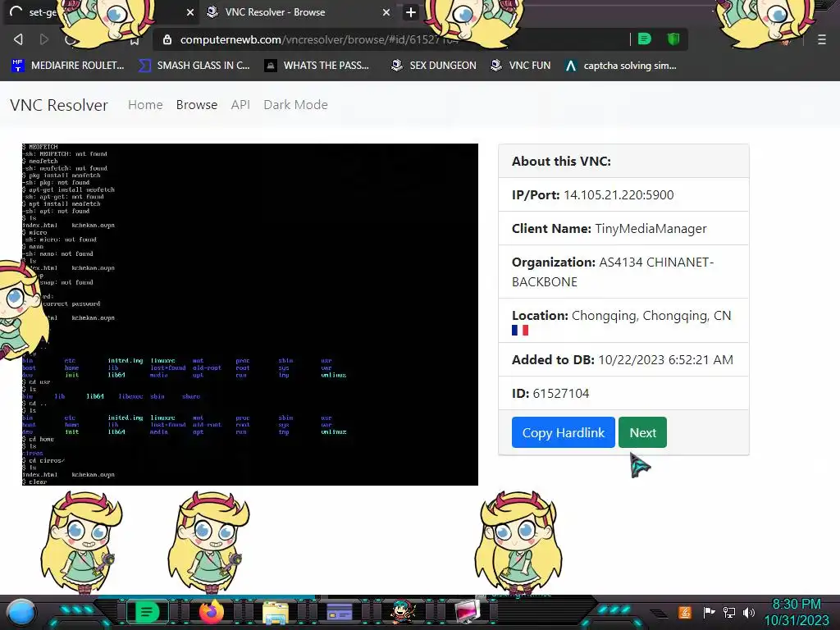This screenshot has width=840, height=630.
Task: Click the SMASH GLASS bookmark favicon
Action: 144,66
